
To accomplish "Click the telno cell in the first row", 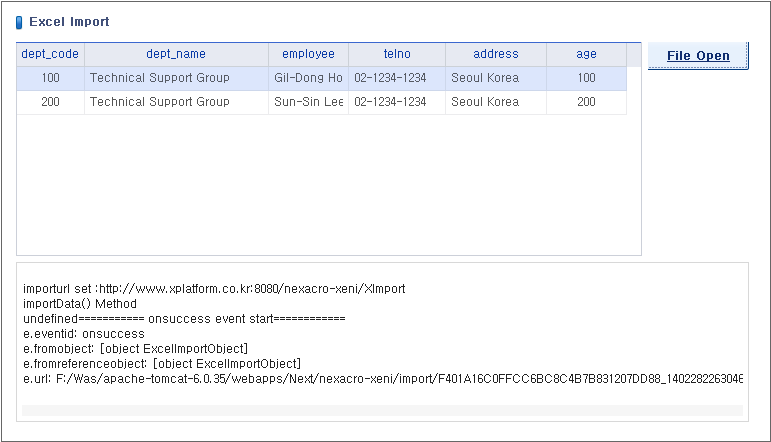I will point(396,78).
